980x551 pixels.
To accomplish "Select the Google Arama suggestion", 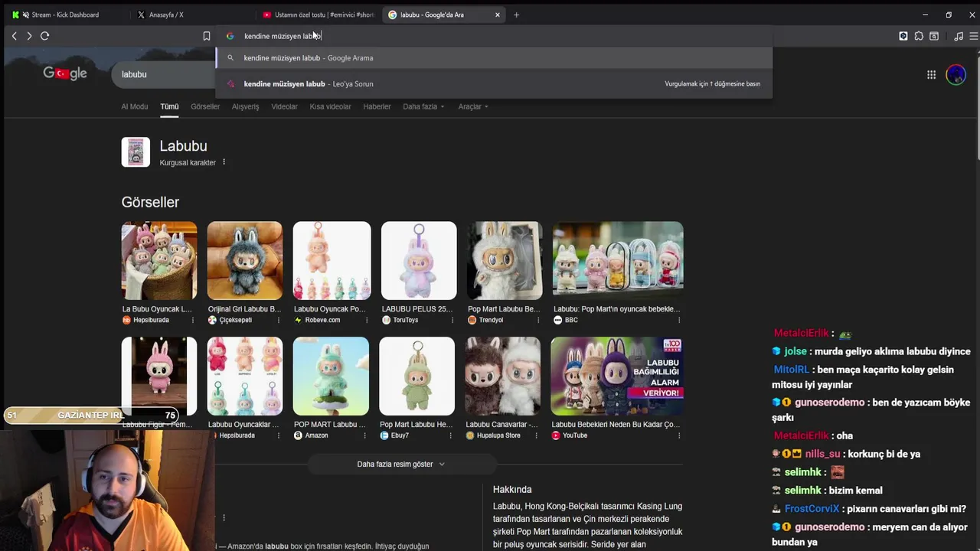I will click(x=494, y=57).
